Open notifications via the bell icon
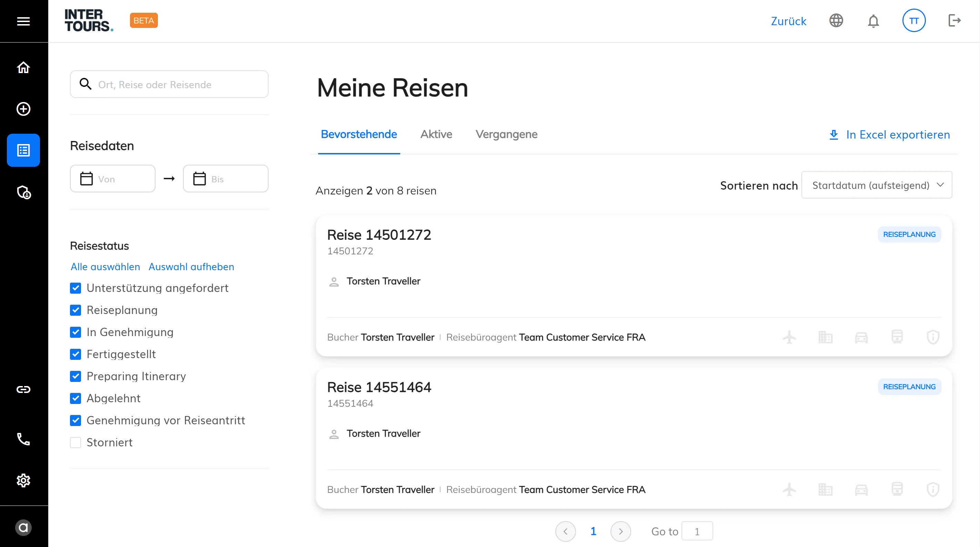 pos(873,21)
